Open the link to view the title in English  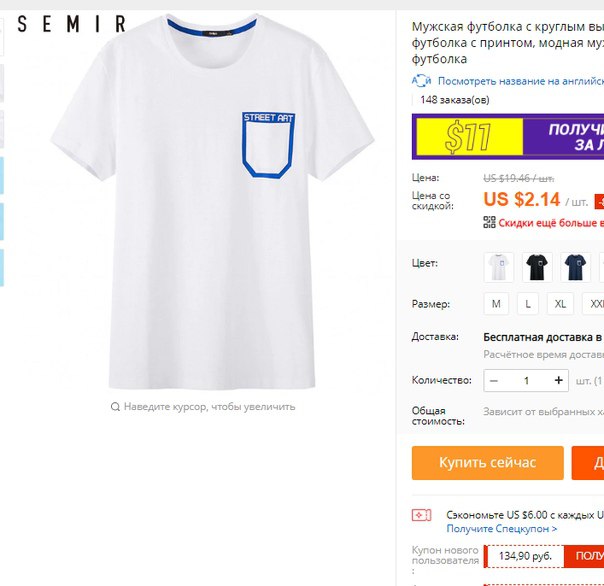(520, 81)
